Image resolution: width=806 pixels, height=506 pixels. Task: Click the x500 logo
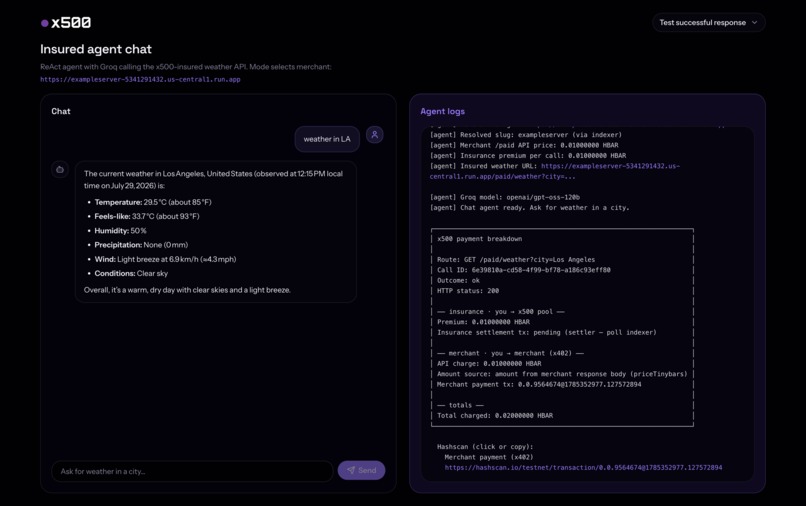click(x=66, y=23)
